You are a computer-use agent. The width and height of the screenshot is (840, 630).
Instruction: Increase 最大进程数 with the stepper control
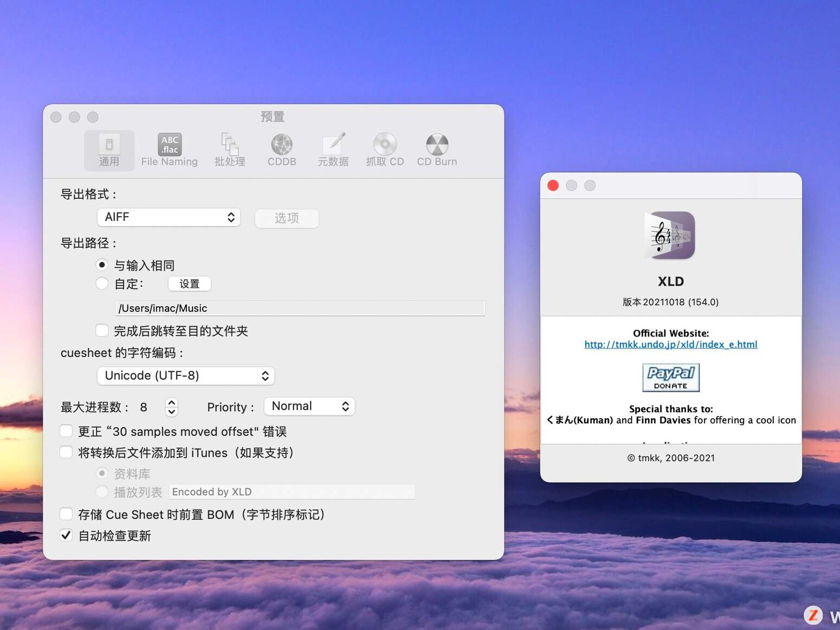(171, 402)
